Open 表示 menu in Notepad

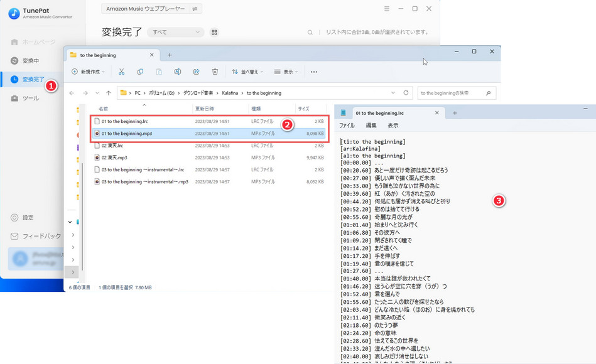pos(393,126)
